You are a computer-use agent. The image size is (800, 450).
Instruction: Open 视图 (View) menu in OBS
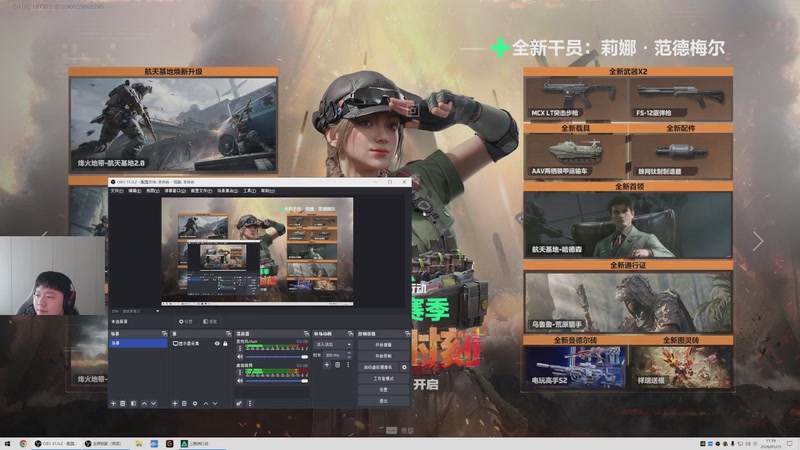pyautogui.click(x=153, y=191)
